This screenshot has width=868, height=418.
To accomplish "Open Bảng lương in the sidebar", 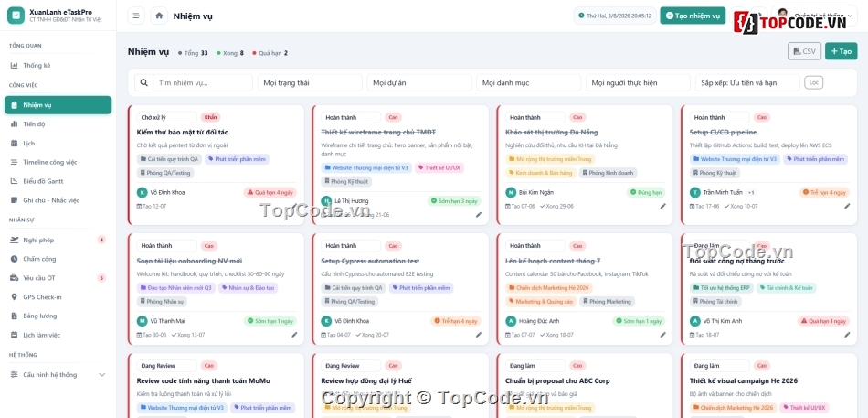I will pyautogui.click(x=58, y=316).
